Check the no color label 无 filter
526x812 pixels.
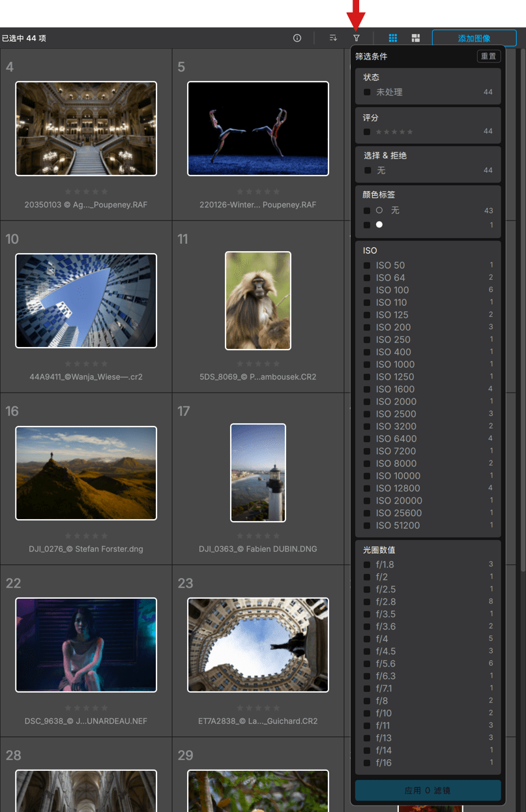[x=367, y=211]
